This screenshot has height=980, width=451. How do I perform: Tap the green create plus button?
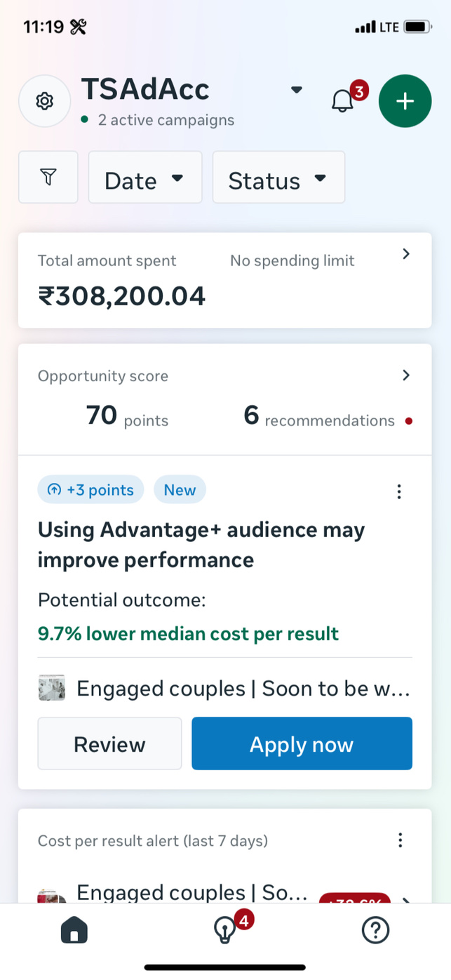tap(405, 101)
